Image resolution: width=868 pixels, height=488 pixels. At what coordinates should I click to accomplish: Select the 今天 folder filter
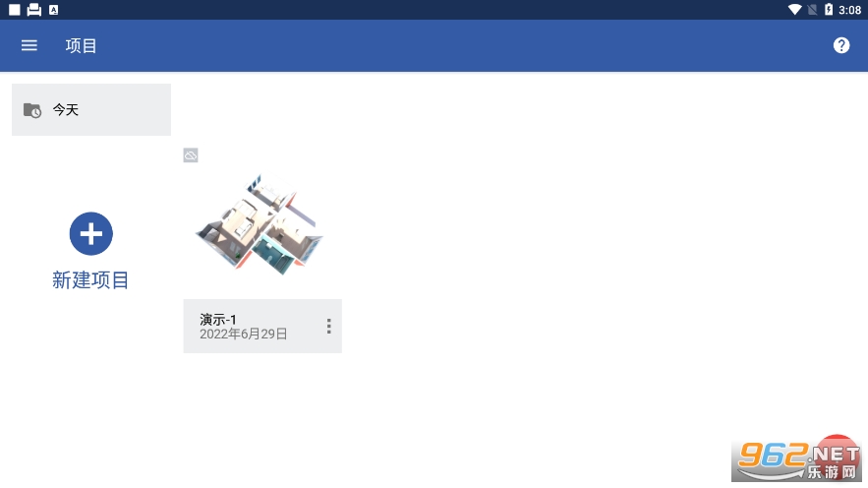91,109
